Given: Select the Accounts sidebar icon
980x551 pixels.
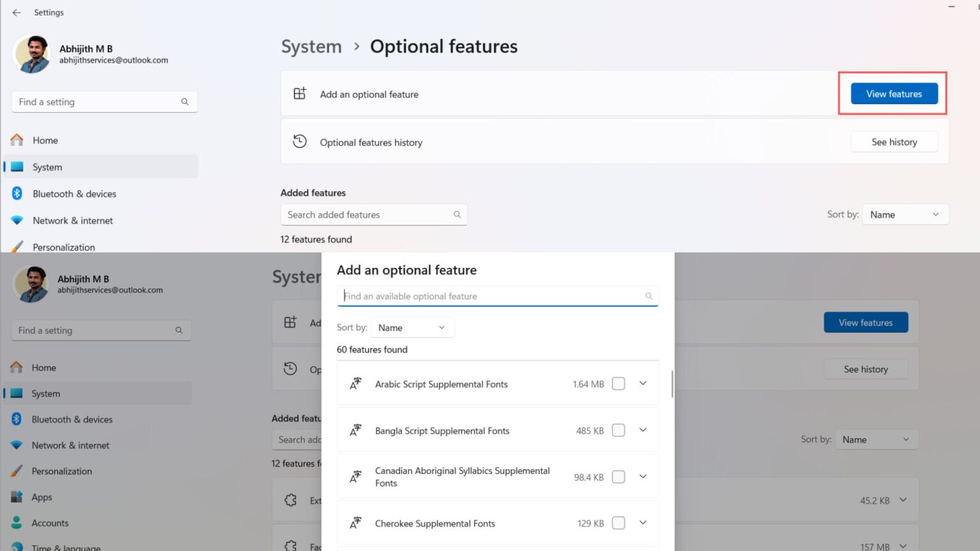Looking at the screenshot, I should [x=17, y=522].
